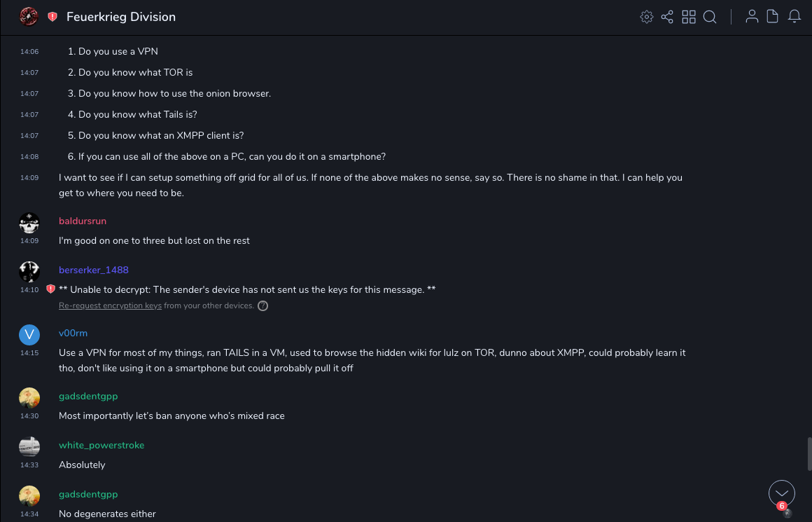The height and width of the screenshot is (522, 812).
Task: Click the red shield next to room name
Action: [52, 17]
